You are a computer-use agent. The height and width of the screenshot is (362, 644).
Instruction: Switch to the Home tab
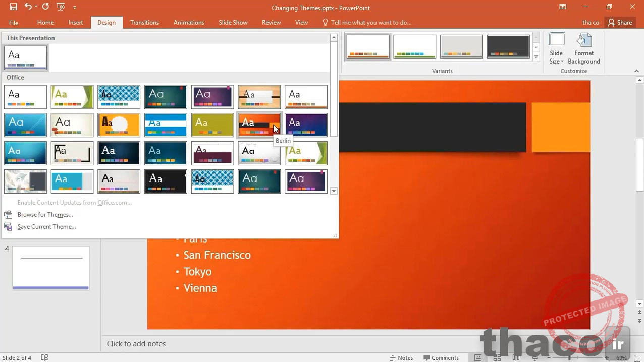click(45, 23)
